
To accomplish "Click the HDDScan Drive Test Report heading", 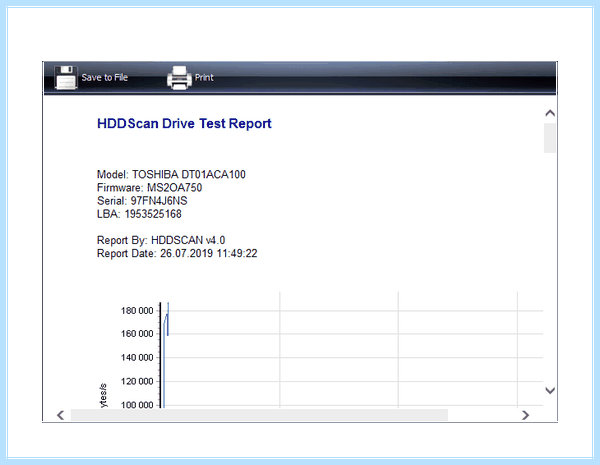I will (184, 124).
